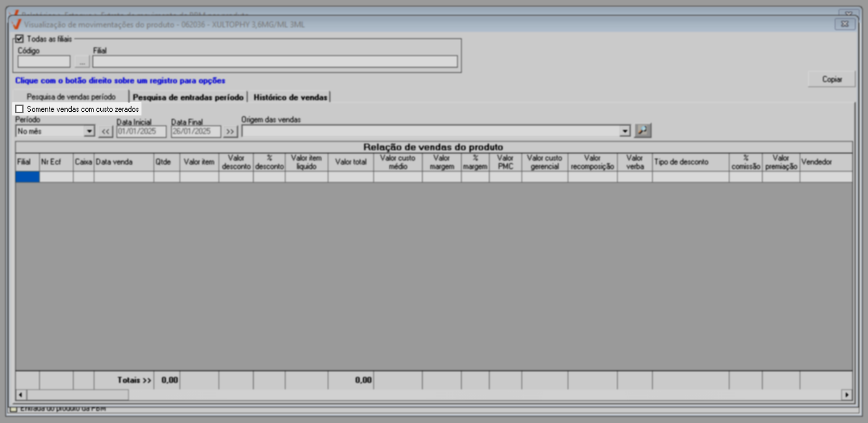Click the Valor margem column header
Viewport: 868px width, 423px height.
click(x=442, y=162)
